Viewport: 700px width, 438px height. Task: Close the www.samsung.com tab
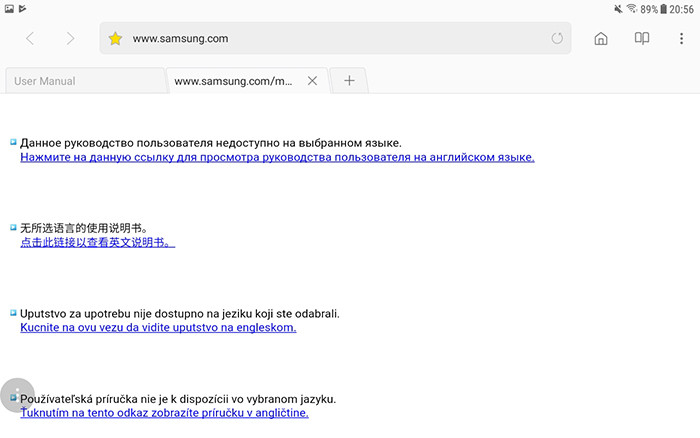pos(312,81)
